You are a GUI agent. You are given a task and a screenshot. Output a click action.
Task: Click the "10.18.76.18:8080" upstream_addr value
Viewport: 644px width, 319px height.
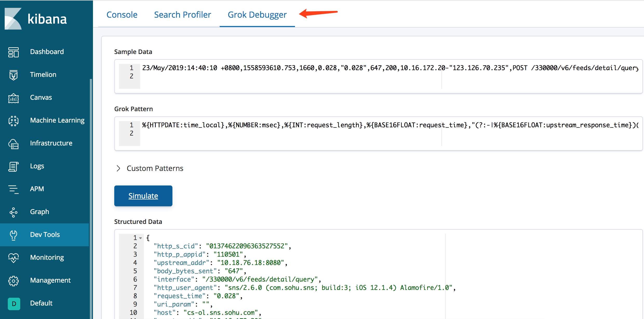(x=251, y=263)
